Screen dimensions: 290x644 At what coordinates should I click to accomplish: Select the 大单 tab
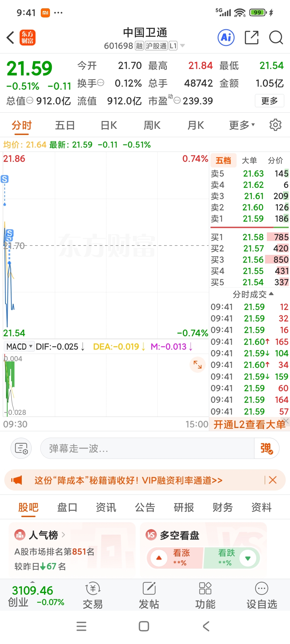(x=249, y=160)
